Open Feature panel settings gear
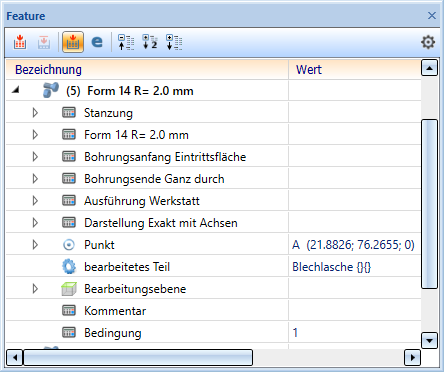The height and width of the screenshot is (372, 444). point(428,42)
